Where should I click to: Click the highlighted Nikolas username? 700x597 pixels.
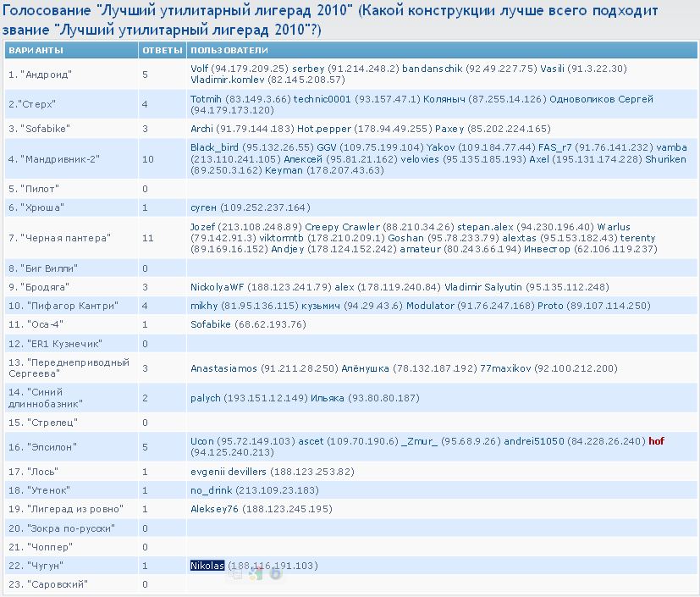(x=207, y=566)
